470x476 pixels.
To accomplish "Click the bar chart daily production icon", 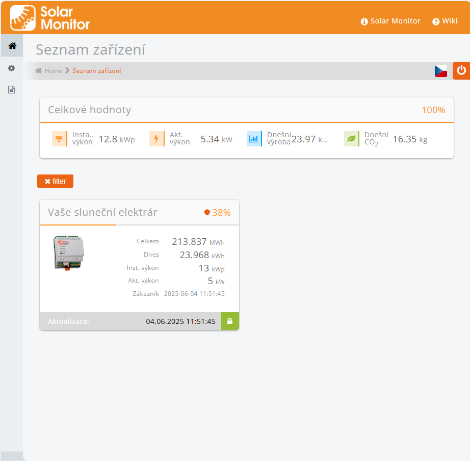I will click(254, 139).
